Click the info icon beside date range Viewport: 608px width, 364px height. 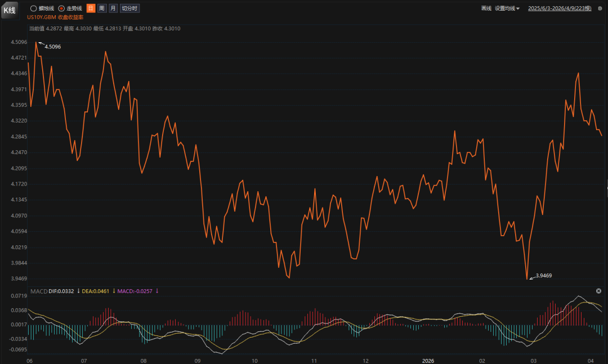pos(599,8)
